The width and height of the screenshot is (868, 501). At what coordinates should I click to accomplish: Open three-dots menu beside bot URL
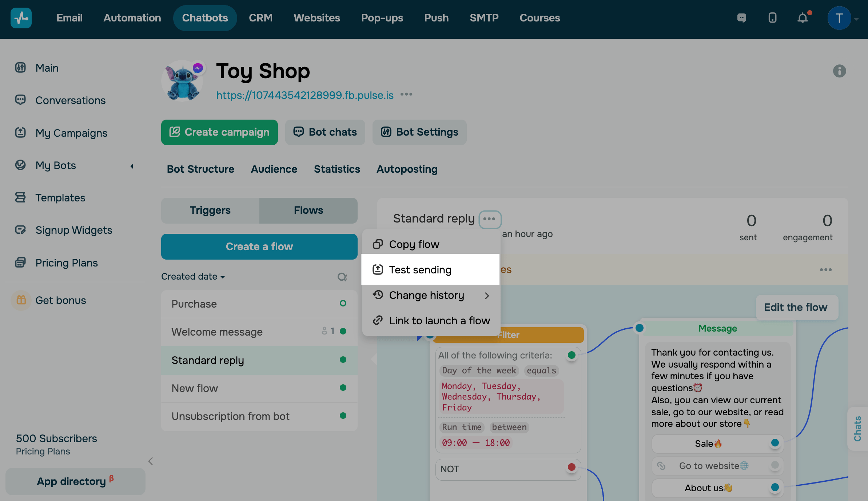click(x=406, y=95)
